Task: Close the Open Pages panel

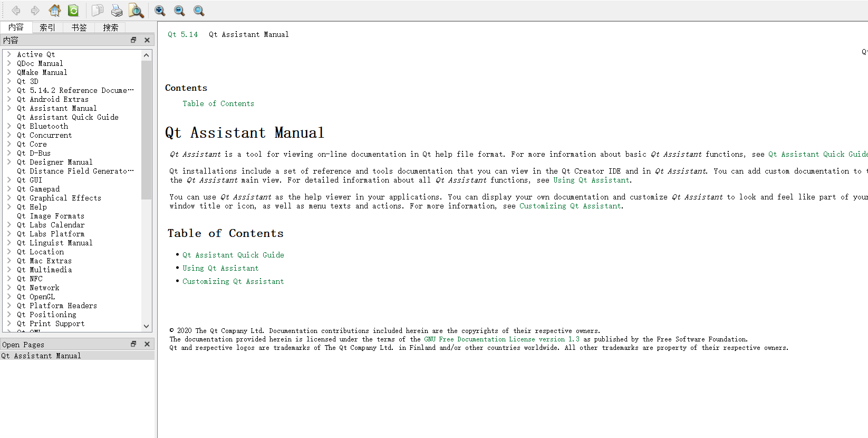Action: (147, 344)
